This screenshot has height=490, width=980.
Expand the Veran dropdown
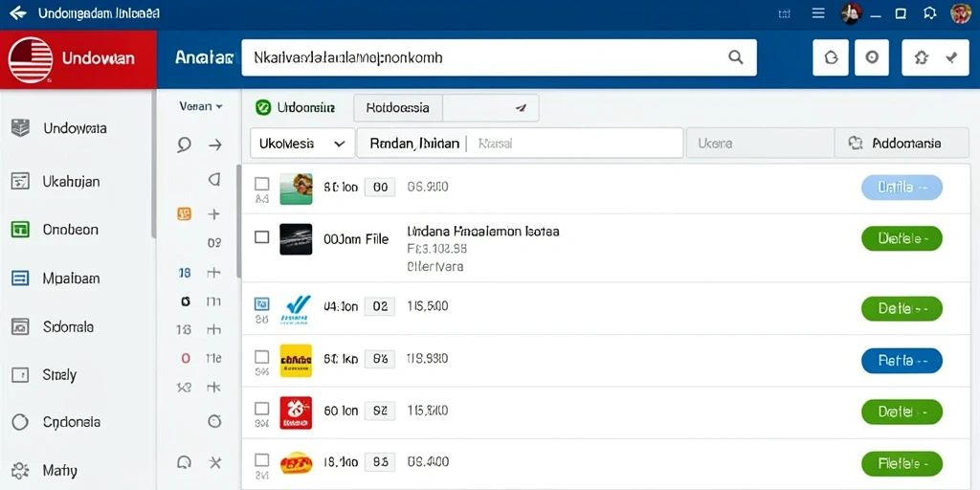click(x=201, y=106)
